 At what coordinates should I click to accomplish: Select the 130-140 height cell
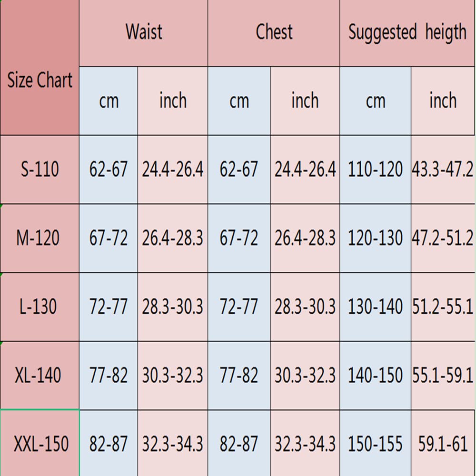coord(375,307)
